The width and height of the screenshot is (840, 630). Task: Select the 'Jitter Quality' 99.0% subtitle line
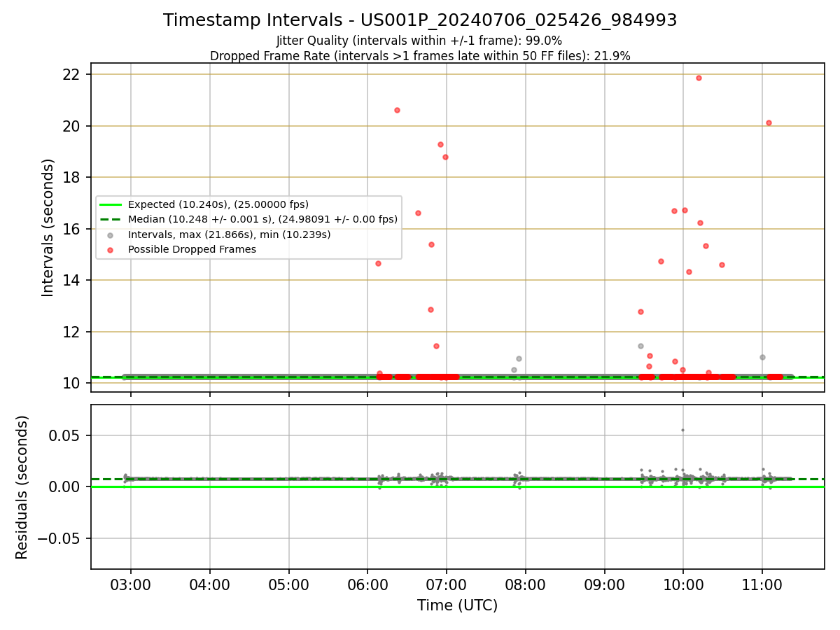(x=419, y=41)
